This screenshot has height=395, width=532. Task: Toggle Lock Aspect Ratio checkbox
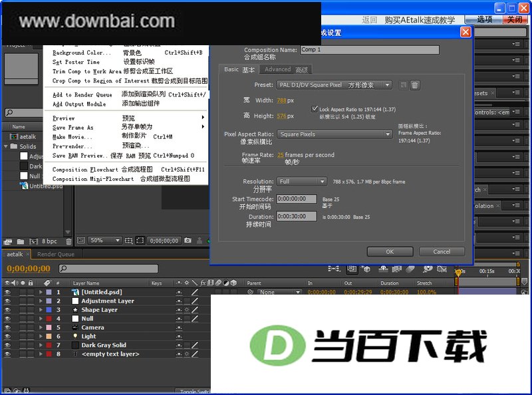[x=315, y=109]
